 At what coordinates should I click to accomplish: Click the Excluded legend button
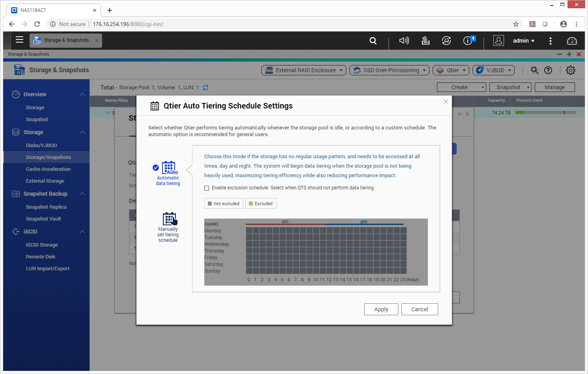[261, 204]
